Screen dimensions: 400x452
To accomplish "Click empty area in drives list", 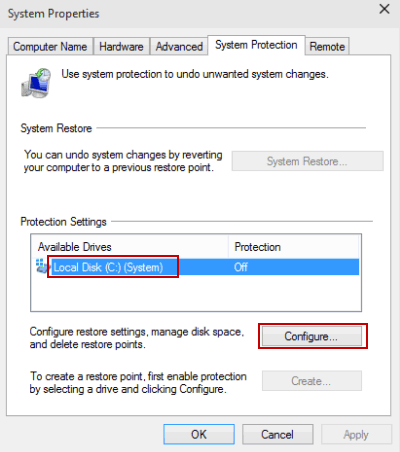I will [196, 293].
